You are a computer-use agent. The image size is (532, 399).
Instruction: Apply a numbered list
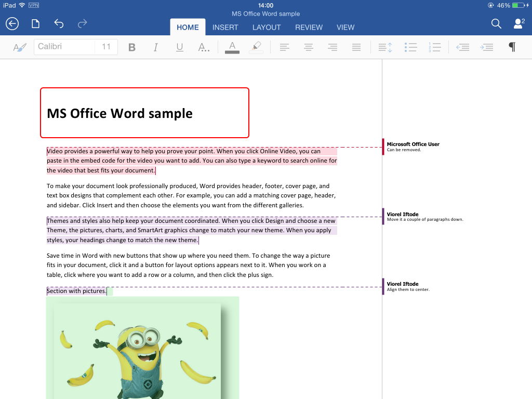(x=434, y=47)
